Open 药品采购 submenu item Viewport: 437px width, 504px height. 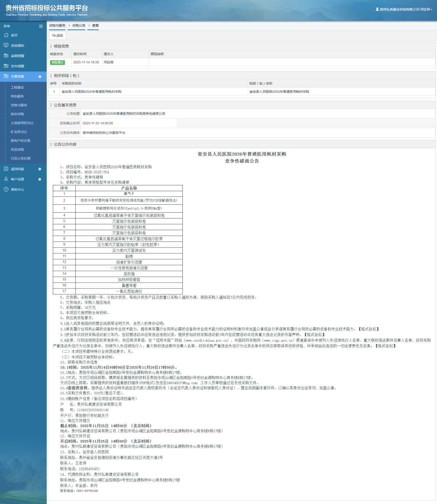point(17,150)
